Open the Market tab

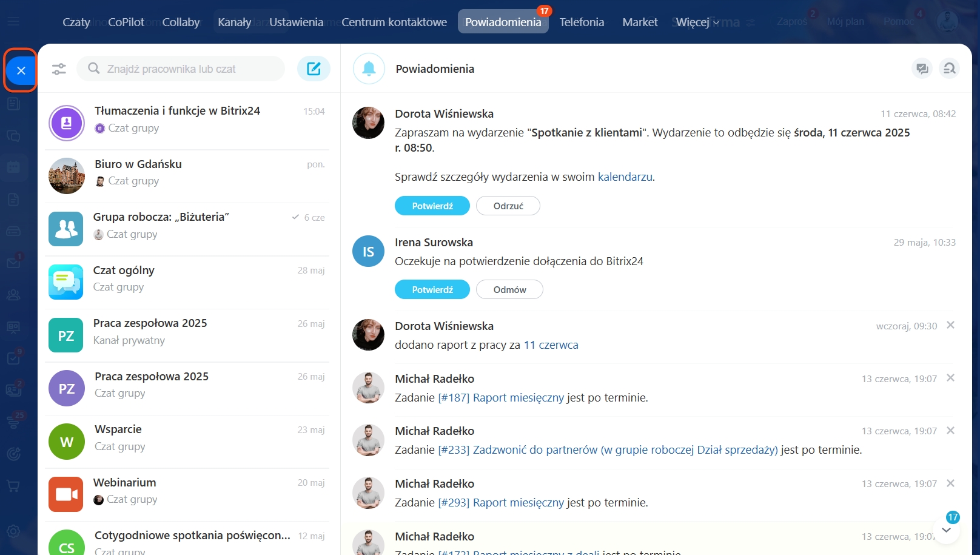[640, 22]
